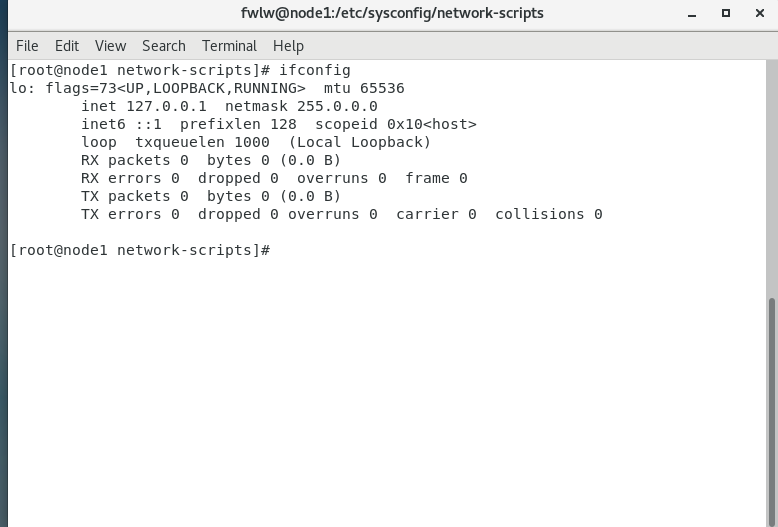Click the window title bar text
This screenshot has height=527, width=778.
click(x=392, y=13)
